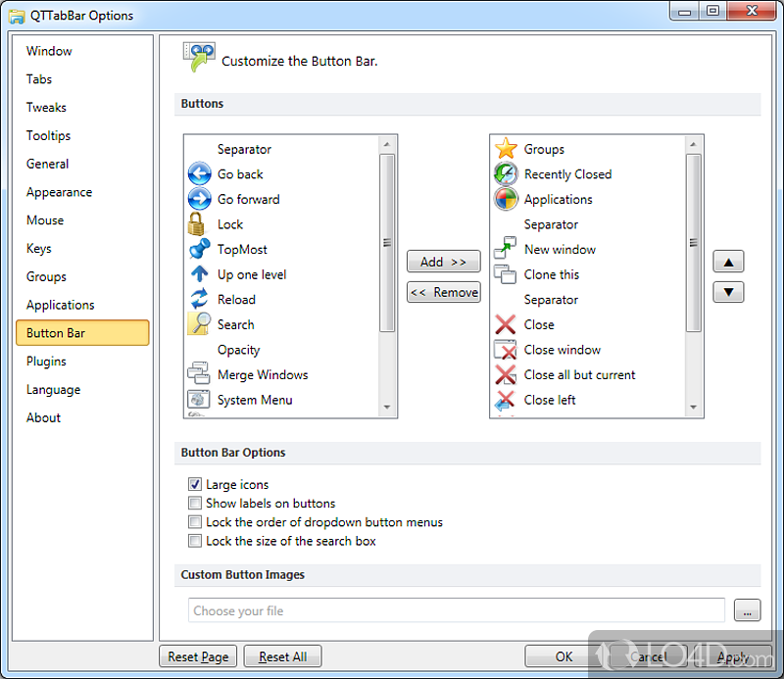Check Lock the size of the search box
Image resolution: width=784 pixels, height=679 pixels.
coord(195,541)
